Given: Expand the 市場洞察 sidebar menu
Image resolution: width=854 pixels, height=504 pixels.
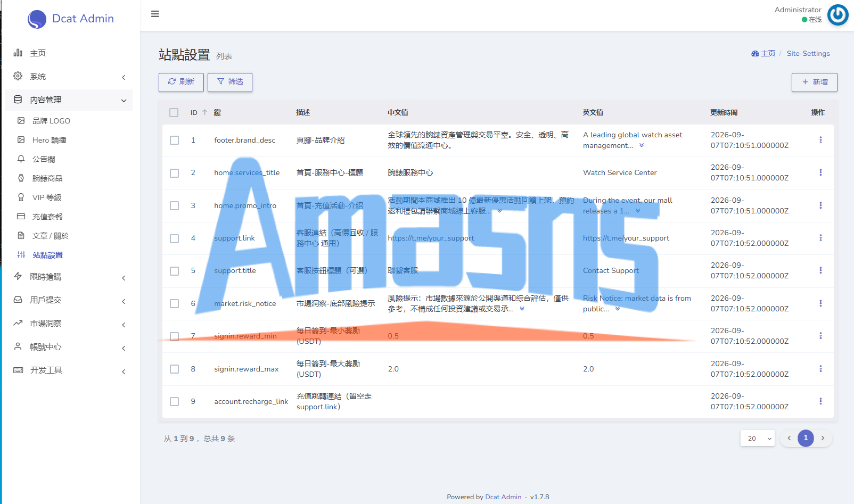Looking at the screenshot, I should click(69, 324).
